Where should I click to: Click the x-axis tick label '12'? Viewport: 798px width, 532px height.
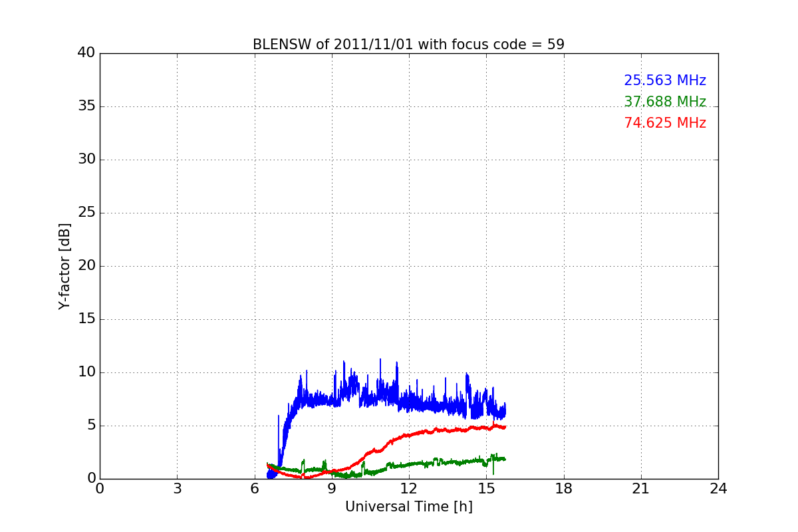point(409,489)
